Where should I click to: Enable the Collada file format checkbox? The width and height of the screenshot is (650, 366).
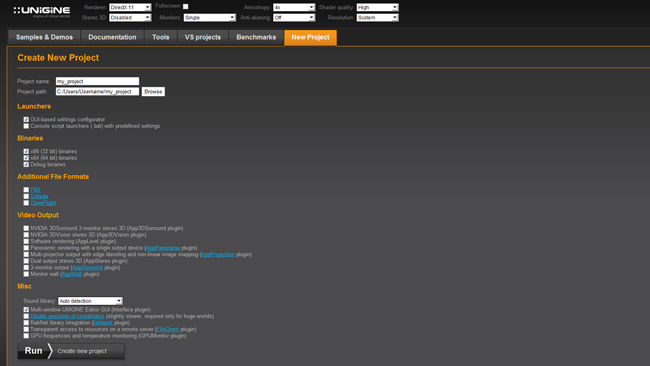pyautogui.click(x=26, y=196)
